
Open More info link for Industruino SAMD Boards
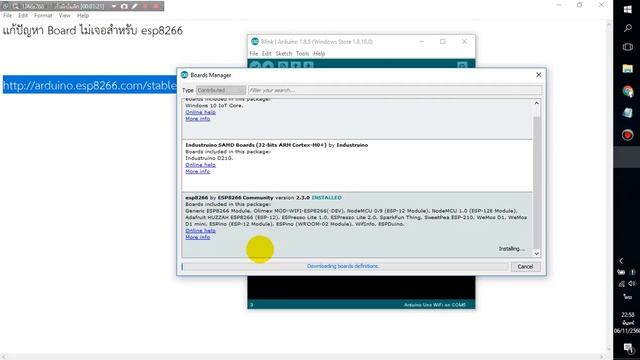pos(198,171)
